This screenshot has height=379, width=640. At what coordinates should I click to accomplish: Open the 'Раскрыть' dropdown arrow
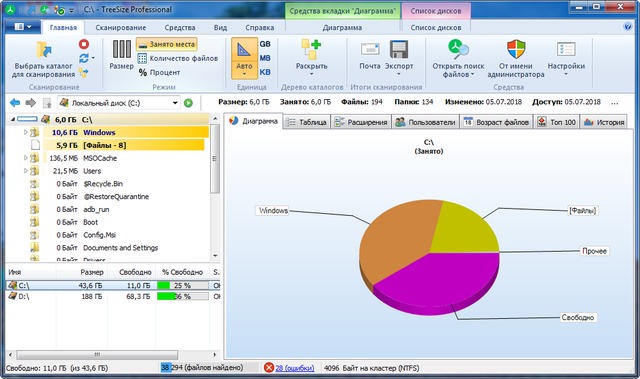click(311, 74)
